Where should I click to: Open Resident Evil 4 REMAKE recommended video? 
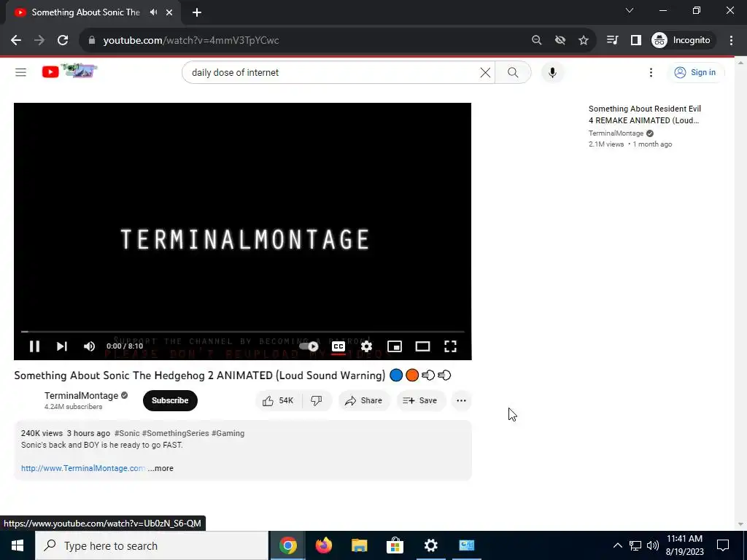645,114
